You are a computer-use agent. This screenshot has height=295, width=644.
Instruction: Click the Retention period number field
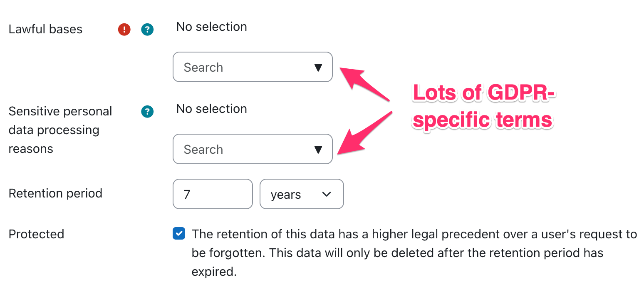pyautogui.click(x=212, y=194)
